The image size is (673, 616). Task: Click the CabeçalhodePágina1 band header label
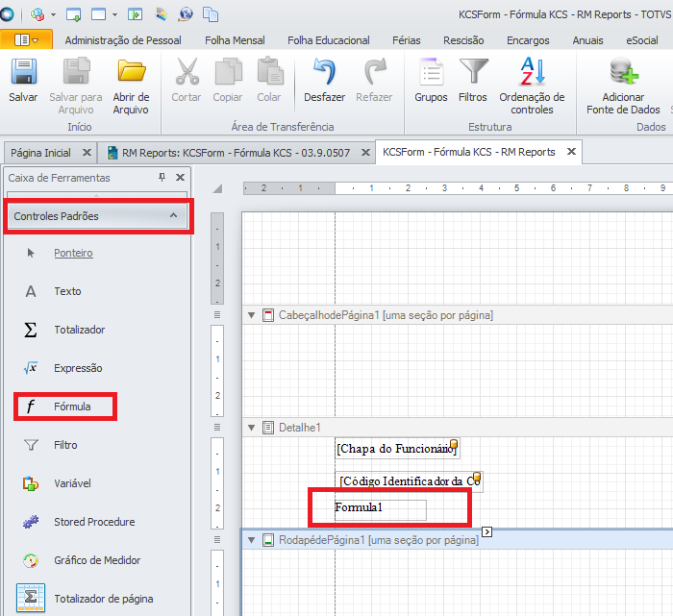click(386, 315)
